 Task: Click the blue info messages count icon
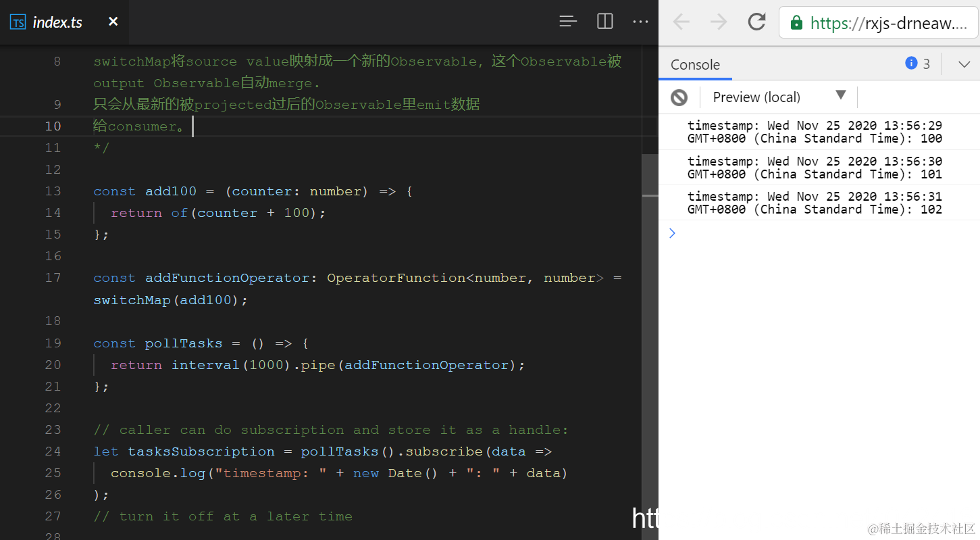click(911, 64)
